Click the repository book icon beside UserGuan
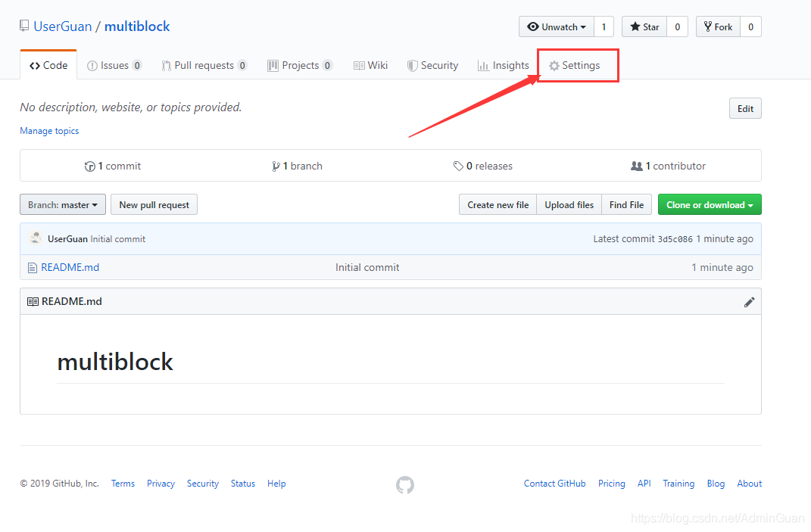This screenshot has width=811, height=532. (x=24, y=26)
